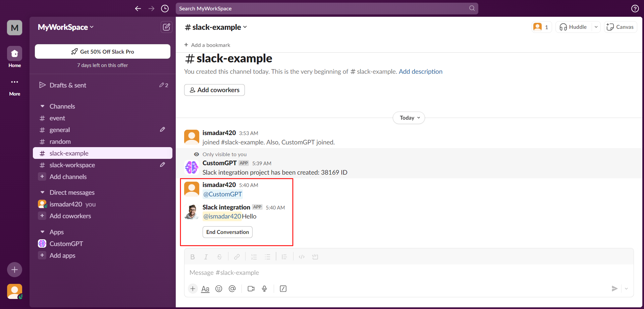Click the search magnifier icon
The height and width of the screenshot is (309, 644).
coord(472,8)
